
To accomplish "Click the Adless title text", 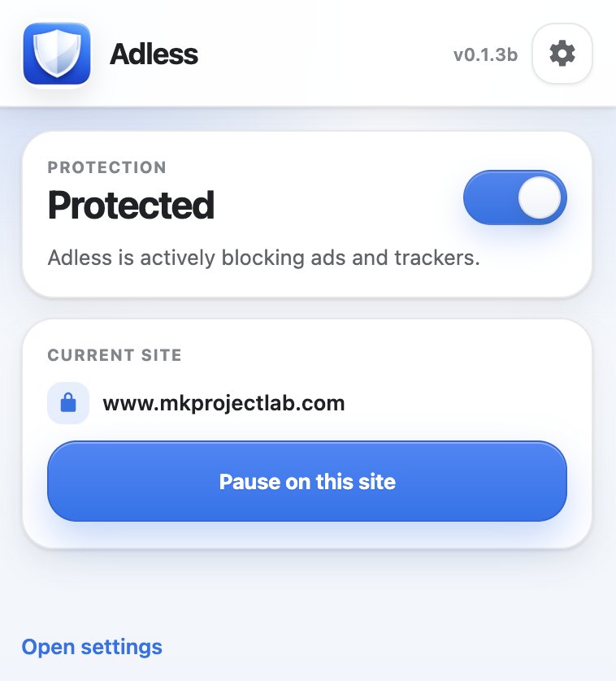I will (x=154, y=54).
